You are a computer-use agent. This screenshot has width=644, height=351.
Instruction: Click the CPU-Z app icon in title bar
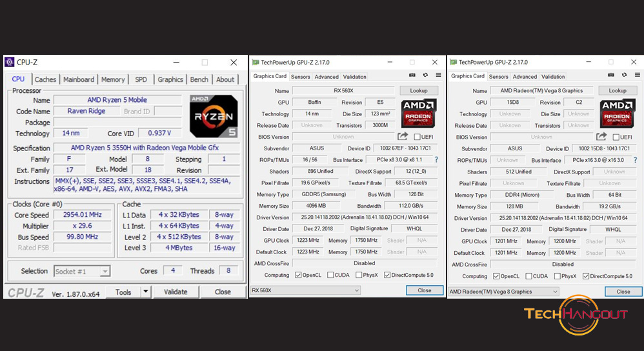9,63
